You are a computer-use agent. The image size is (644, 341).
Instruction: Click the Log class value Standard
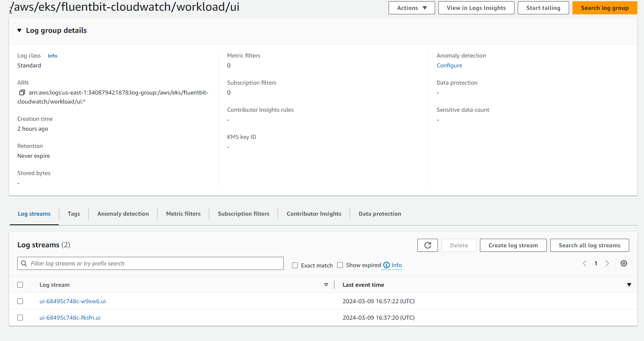29,65
